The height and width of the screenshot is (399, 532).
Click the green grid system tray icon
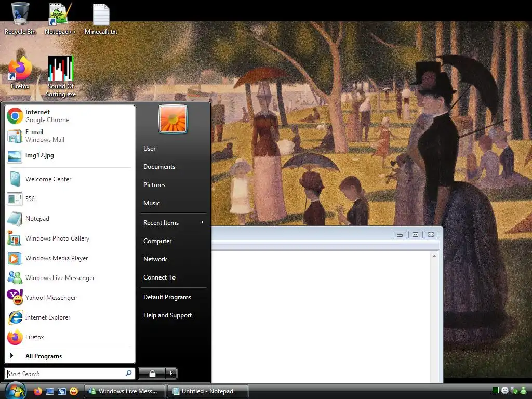[x=495, y=390]
